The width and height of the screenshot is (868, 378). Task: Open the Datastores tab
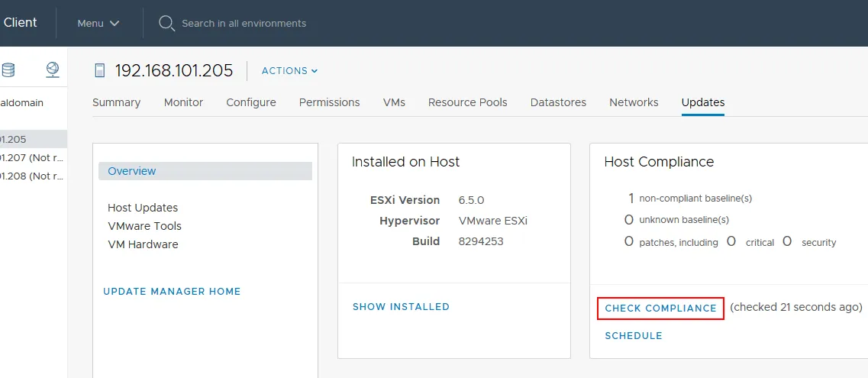558,102
